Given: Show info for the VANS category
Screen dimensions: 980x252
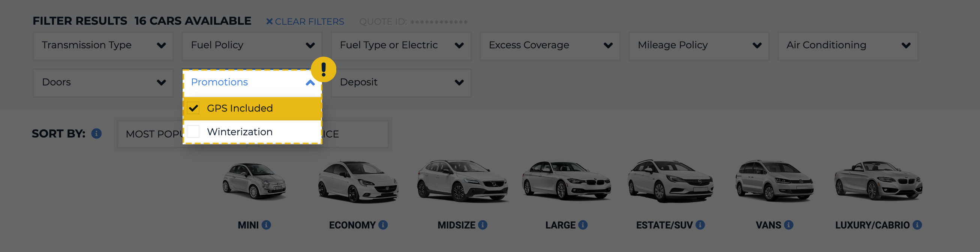Looking at the screenshot, I should click(x=789, y=225).
